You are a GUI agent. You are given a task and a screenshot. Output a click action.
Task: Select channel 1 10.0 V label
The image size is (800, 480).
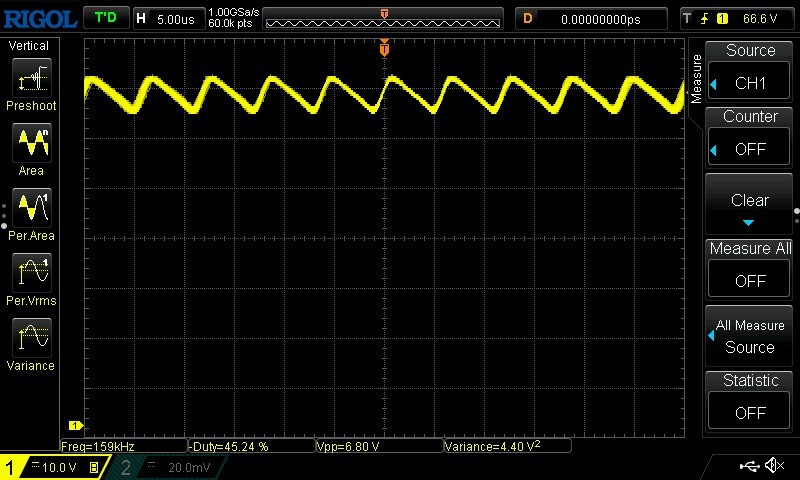point(59,467)
